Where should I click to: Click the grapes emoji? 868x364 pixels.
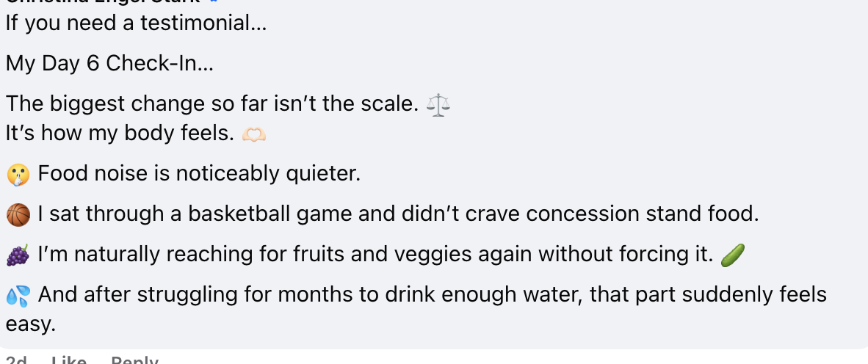pos(18,255)
